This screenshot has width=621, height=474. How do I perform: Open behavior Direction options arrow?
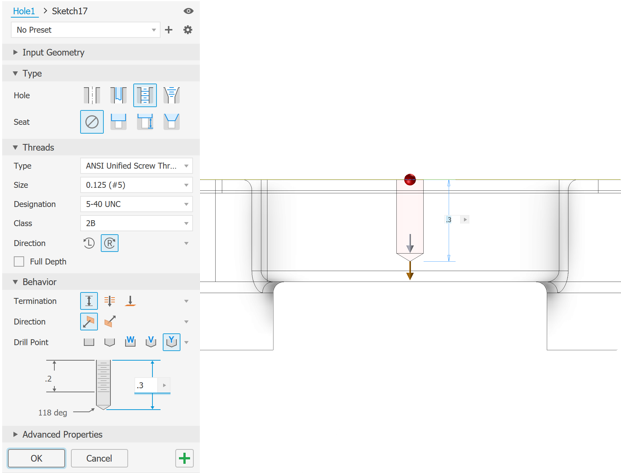186,322
